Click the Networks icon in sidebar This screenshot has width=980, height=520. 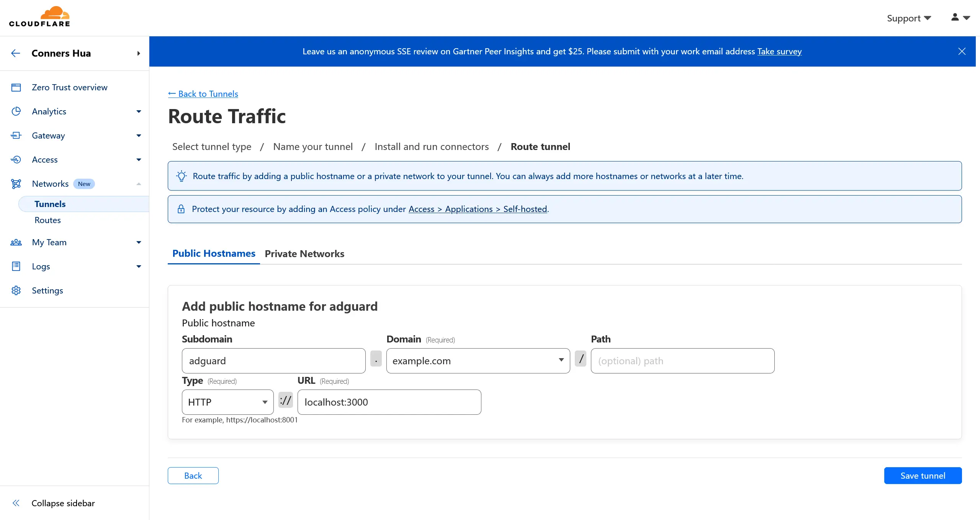[x=16, y=184]
